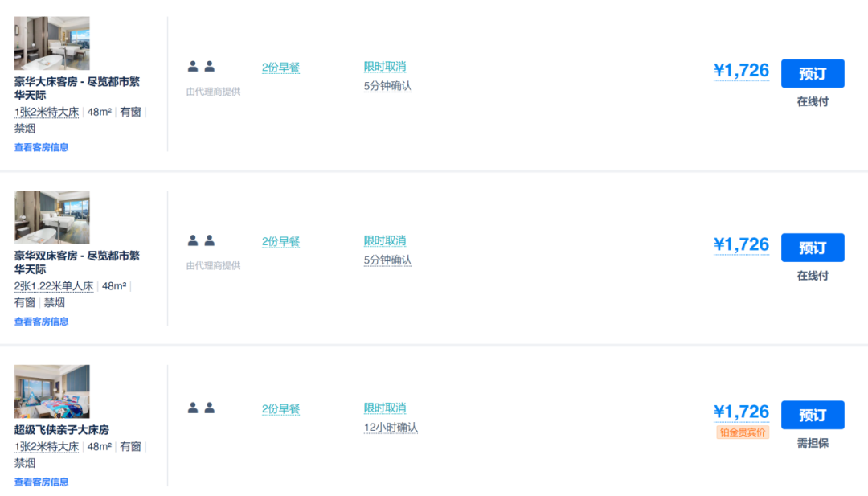This screenshot has width=868, height=496.
Task: Click guest occupancy icon for 豪华双床客房
Action: pos(201,240)
